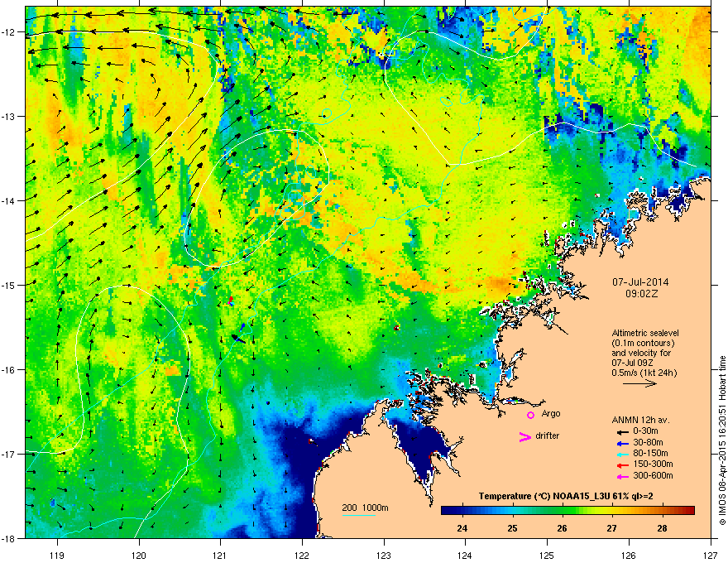Screen dimensions: 728x563
Task: Click the 0.5m/s velocity scale arrow
Action: (639, 383)
